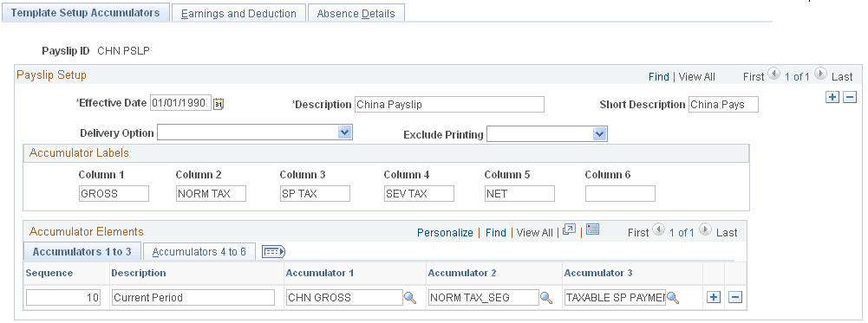Click the empty Column 6 label field

tap(621, 194)
